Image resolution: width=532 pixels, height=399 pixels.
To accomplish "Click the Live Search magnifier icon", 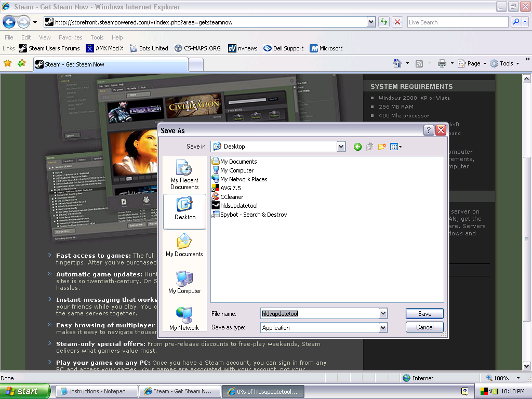I will coord(516,22).
